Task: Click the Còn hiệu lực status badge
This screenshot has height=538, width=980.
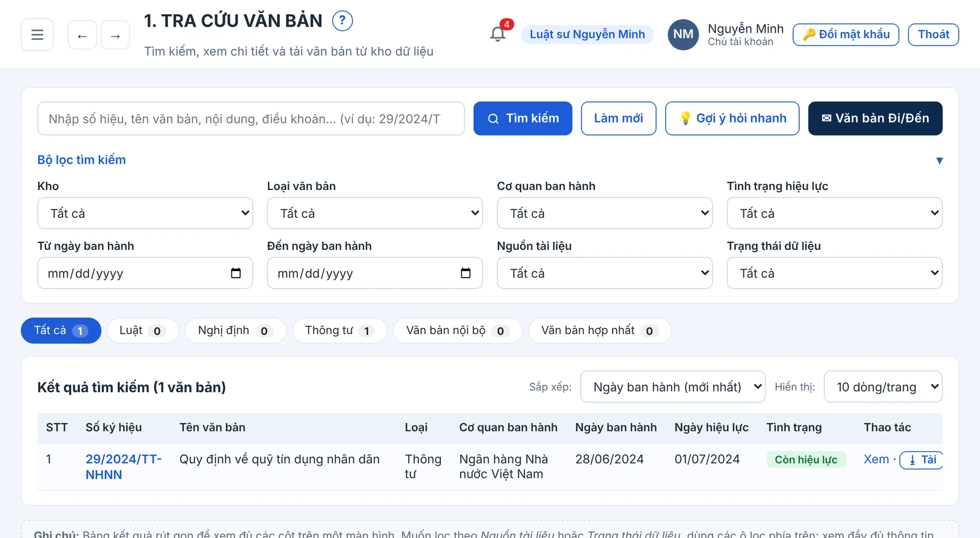Action: pyautogui.click(x=806, y=460)
